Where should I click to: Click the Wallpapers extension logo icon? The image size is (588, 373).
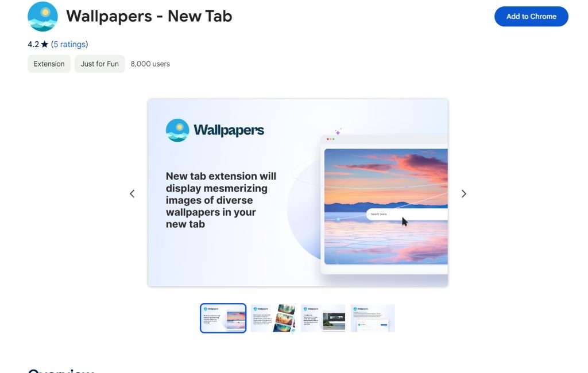coord(42,16)
